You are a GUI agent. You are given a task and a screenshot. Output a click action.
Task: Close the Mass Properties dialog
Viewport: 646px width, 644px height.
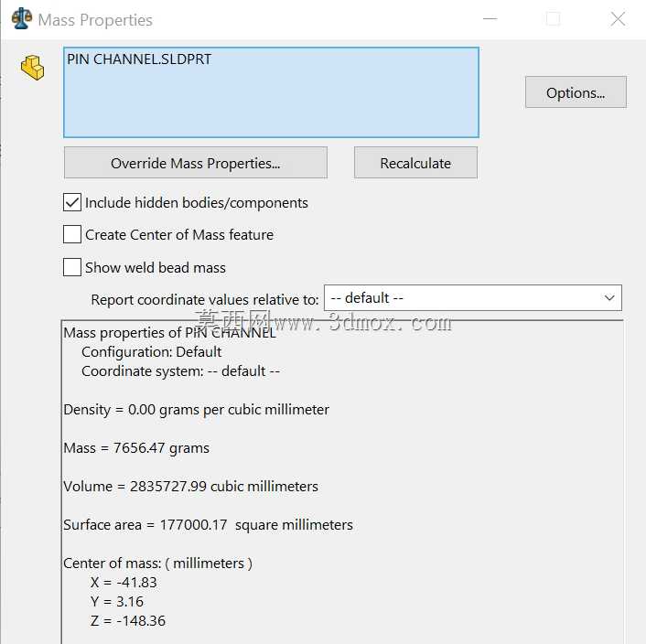[x=618, y=19]
